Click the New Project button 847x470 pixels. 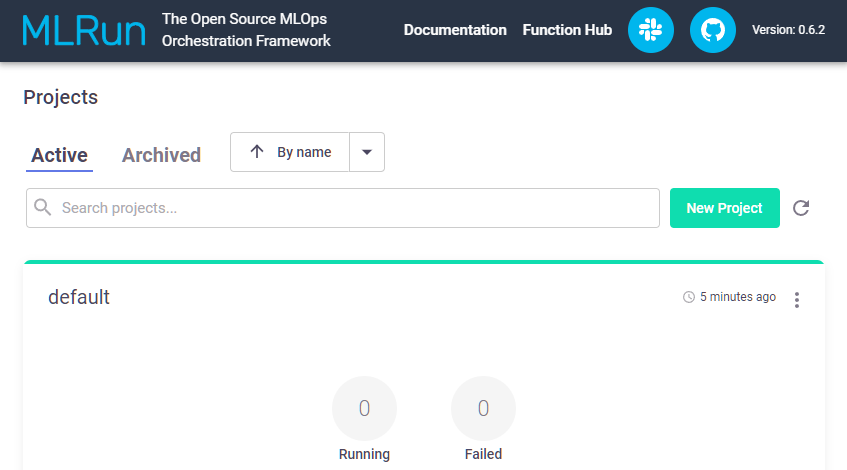click(x=724, y=208)
